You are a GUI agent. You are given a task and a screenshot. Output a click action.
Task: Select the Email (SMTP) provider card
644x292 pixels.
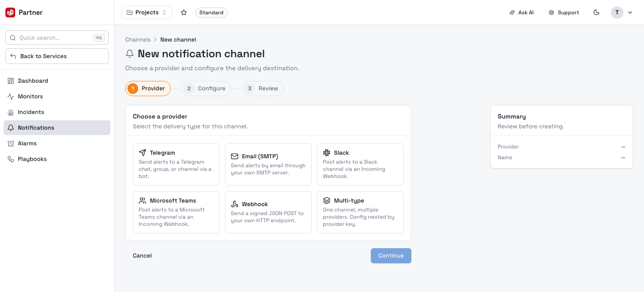pyautogui.click(x=268, y=164)
